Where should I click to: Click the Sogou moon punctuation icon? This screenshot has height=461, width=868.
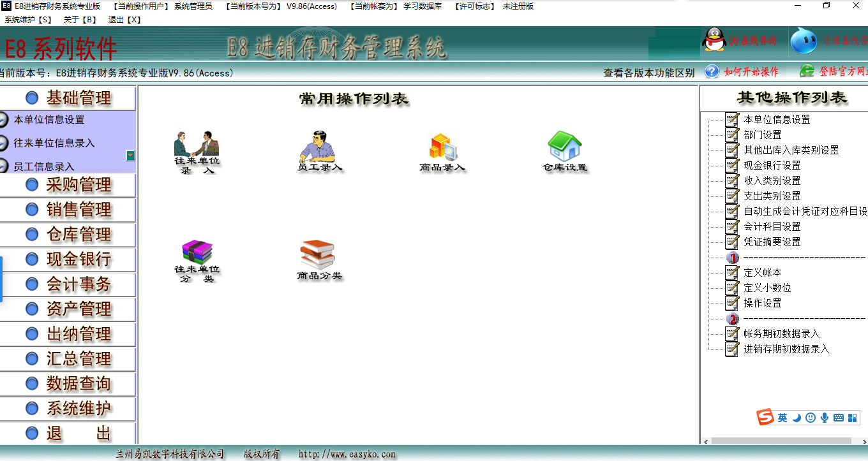pyautogui.click(x=797, y=418)
